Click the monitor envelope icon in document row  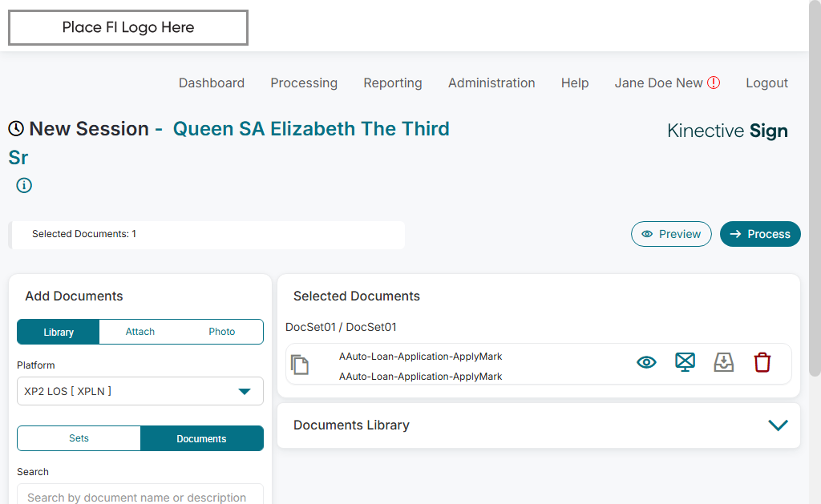pyautogui.click(x=685, y=363)
